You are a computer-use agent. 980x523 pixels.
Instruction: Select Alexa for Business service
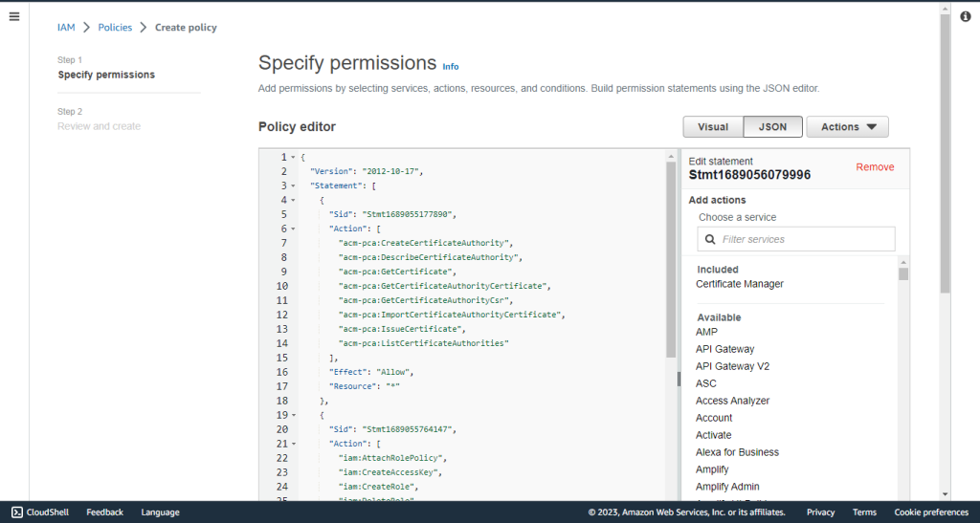738,452
